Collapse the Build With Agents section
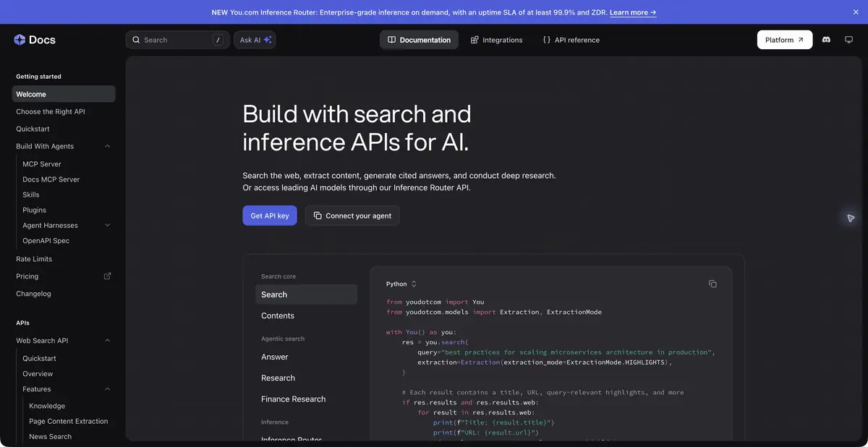This screenshot has height=447, width=868. click(x=108, y=146)
